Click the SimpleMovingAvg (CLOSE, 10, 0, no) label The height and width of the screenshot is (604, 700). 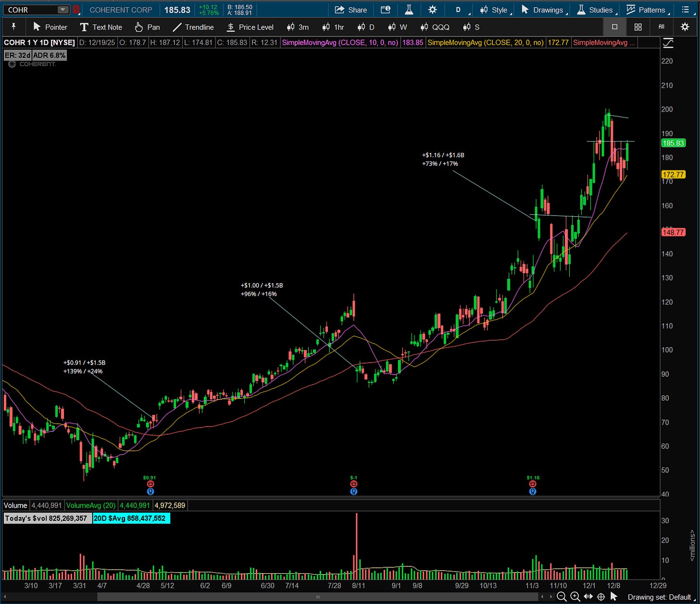340,42
